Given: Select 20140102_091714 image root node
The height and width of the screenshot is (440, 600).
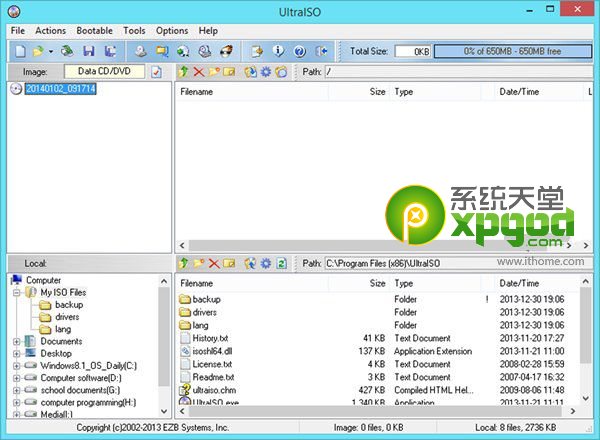Looking at the screenshot, I should (x=60, y=89).
